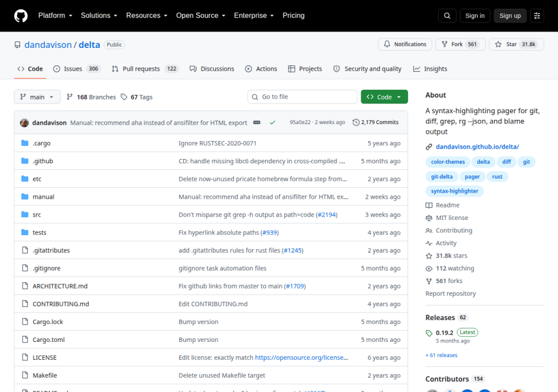Screen dimensions: 558x392
Task: Open the ARCHITECTURE.md file
Action: 60,286
